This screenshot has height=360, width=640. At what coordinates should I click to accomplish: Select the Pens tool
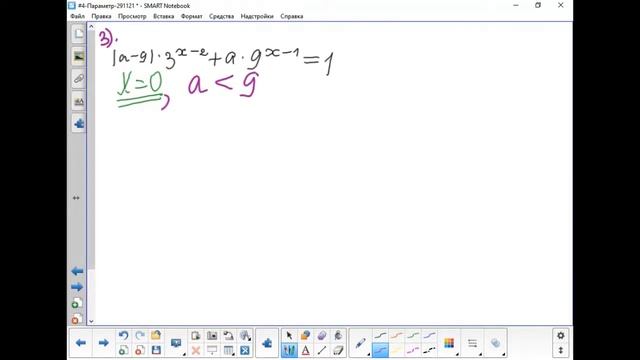point(289,350)
